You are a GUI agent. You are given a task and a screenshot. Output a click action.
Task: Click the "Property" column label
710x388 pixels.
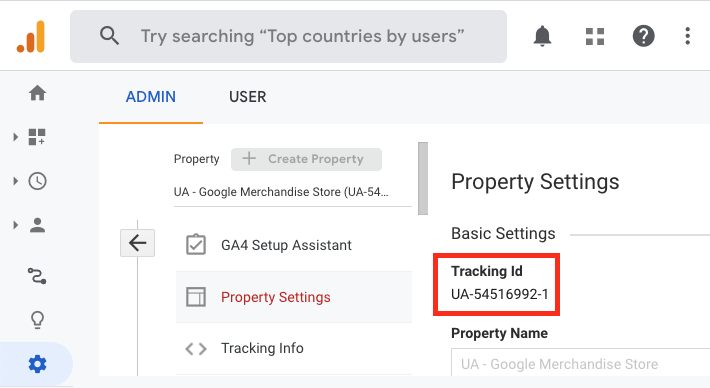point(197,159)
